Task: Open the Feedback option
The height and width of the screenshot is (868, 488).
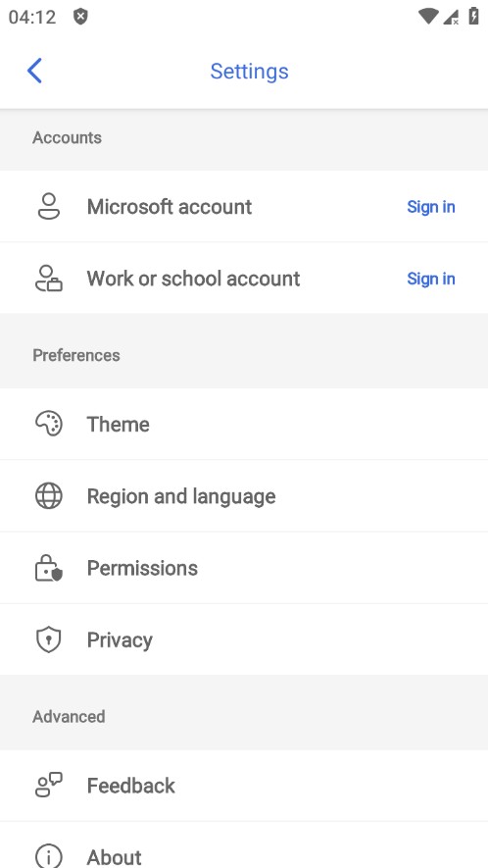Action: pos(244,786)
